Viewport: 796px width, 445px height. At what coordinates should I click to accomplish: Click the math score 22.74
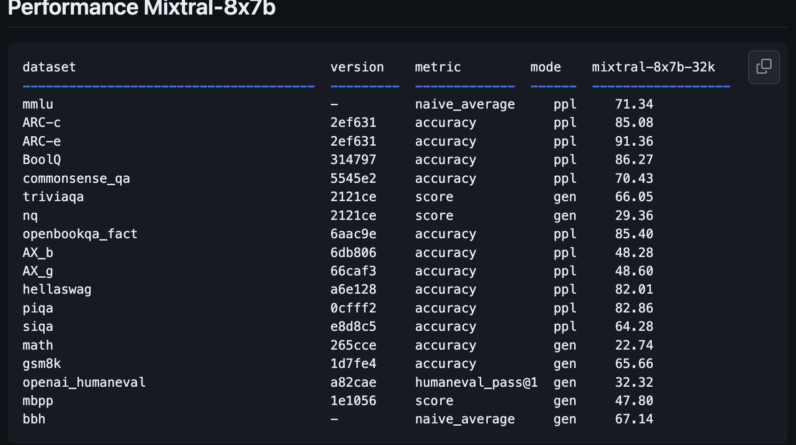tap(634, 346)
